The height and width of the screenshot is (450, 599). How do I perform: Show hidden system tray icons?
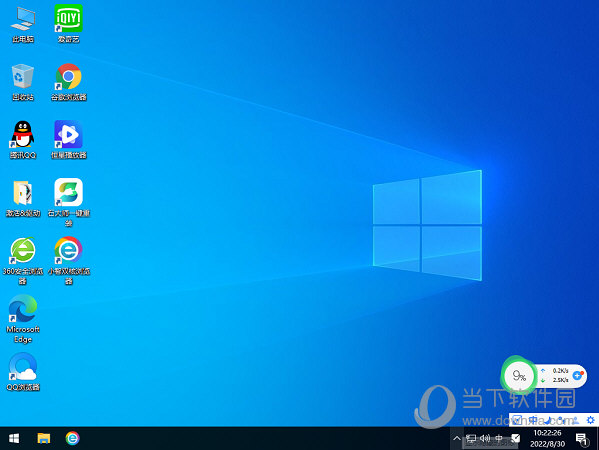click(457, 438)
